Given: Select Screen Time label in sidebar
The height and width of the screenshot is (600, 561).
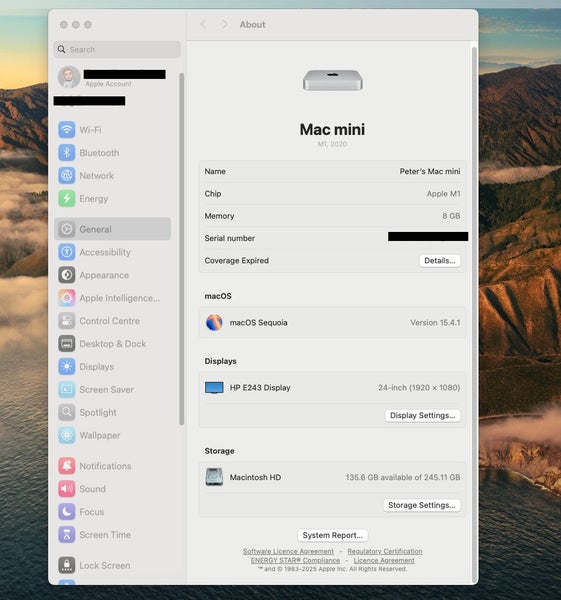Looking at the screenshot, I should pos(105,535).
